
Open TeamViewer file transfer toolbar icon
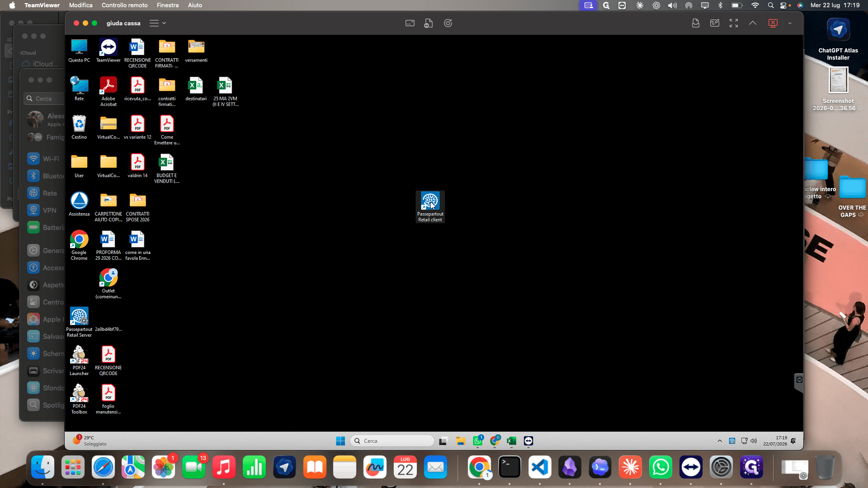pyautogui.click(x=429, y=23)
